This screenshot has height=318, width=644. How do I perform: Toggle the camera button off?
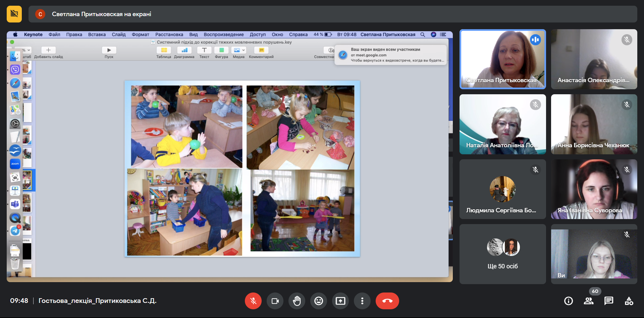tap(275, 301)
